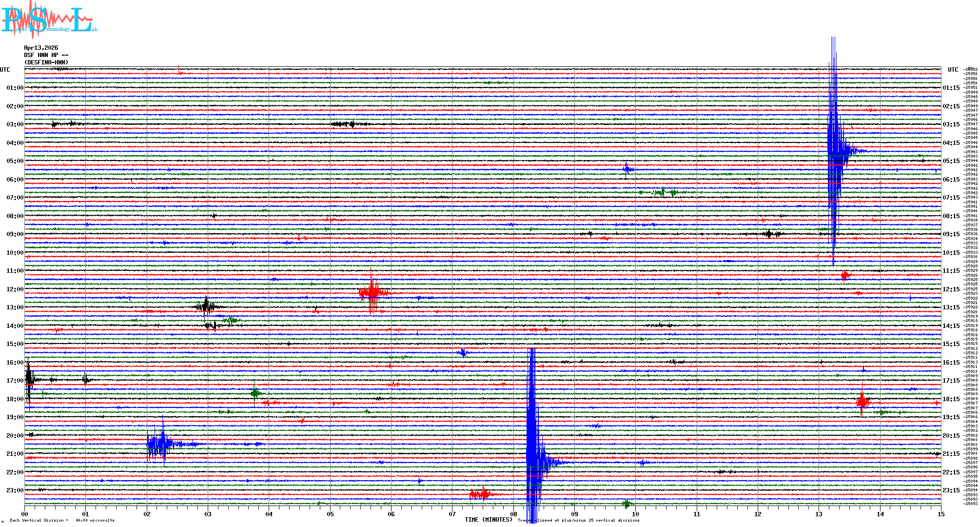Click the TIME (MINUTES) axis title
The height and width of the screenshot is (527, 980).
[488, 520]
